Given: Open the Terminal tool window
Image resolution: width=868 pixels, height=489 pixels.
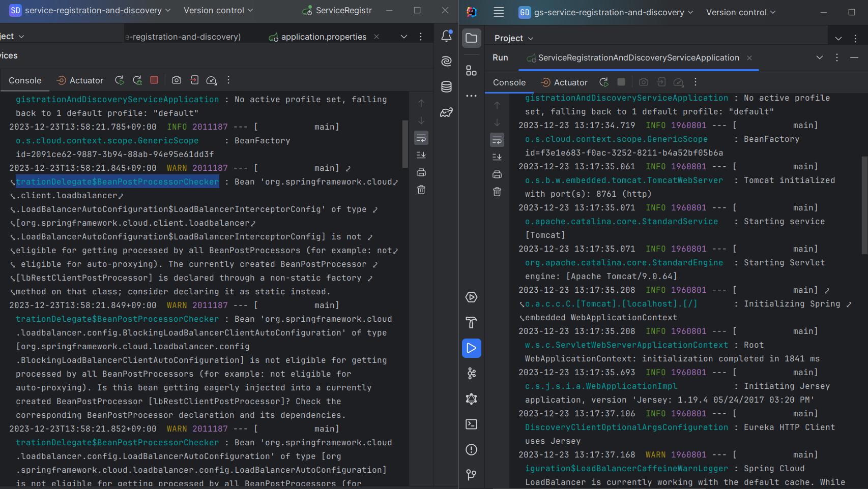Looking at the screenshot, I should (x=472, y=424).
